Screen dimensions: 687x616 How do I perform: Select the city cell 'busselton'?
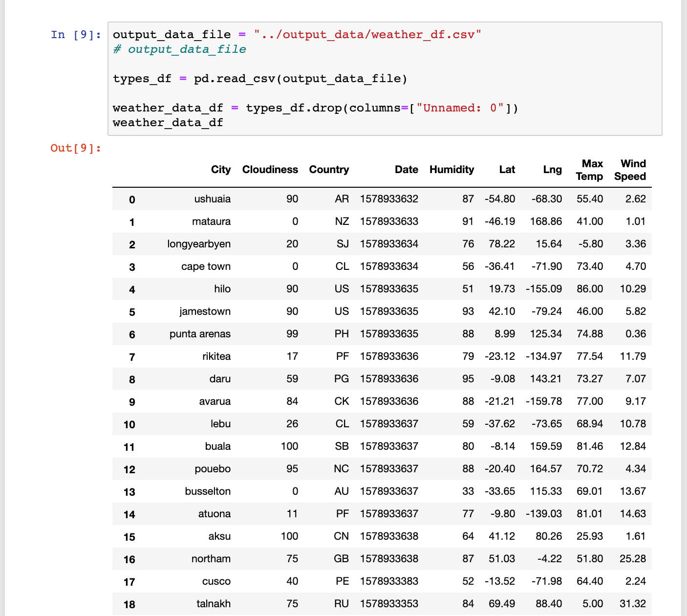click(x=208, y=491)
